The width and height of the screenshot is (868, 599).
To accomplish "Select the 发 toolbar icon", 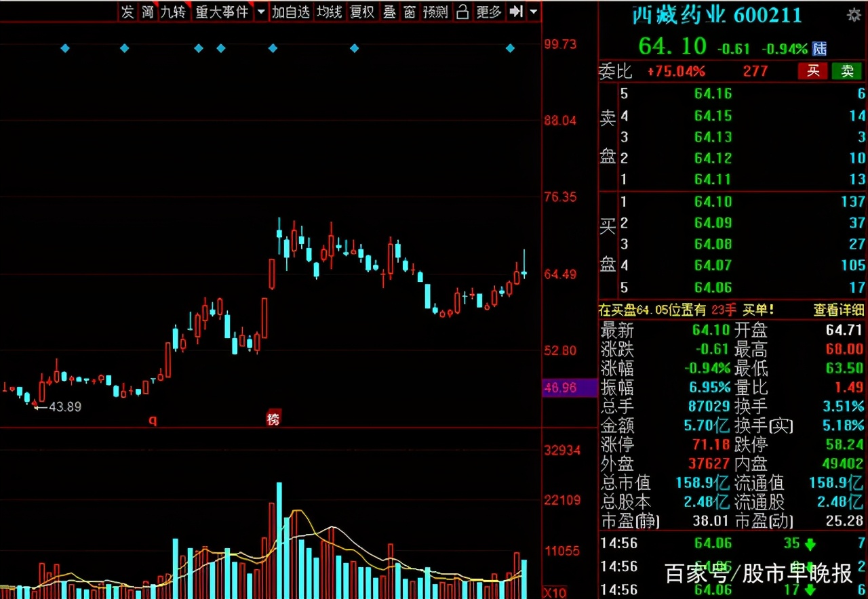I will pyautogui.click(x=127, y=12).
